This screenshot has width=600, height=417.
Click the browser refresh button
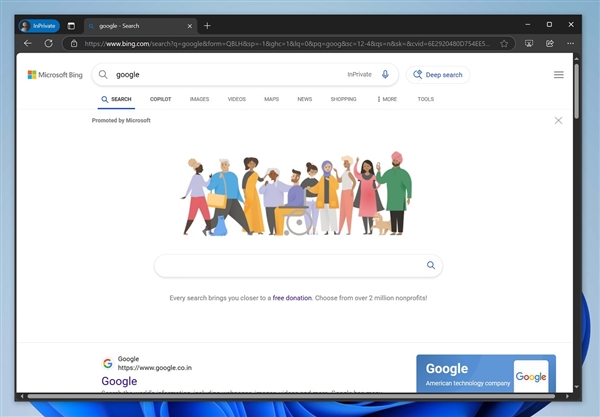point(48,44)
